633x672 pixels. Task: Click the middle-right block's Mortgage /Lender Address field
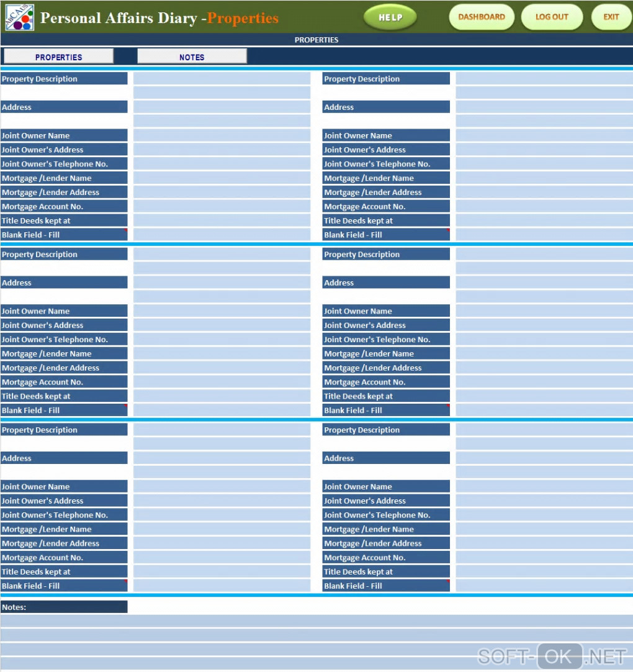544,367
